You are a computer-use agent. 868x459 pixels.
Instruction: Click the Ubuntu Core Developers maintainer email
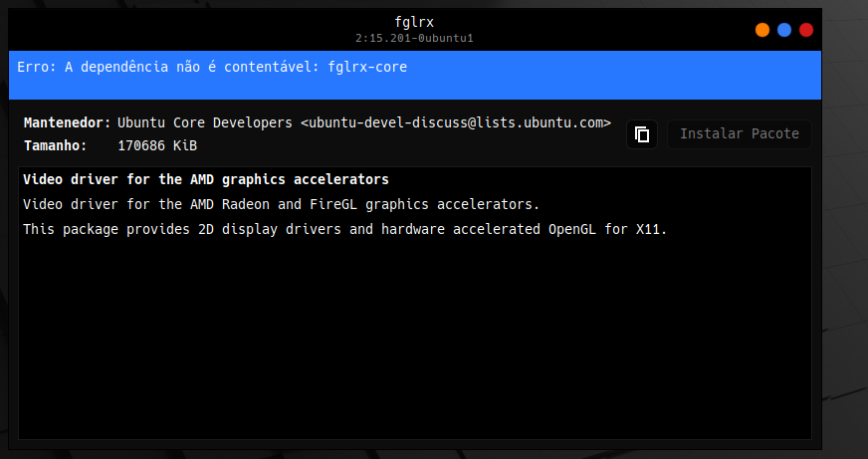click(x=364, y=122)
